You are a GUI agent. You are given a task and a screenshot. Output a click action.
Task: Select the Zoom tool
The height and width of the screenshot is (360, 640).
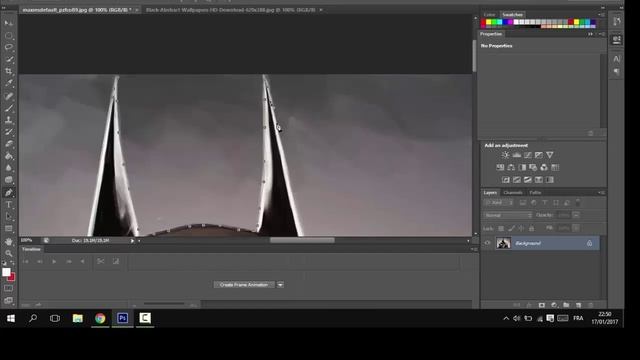(9, 253)
